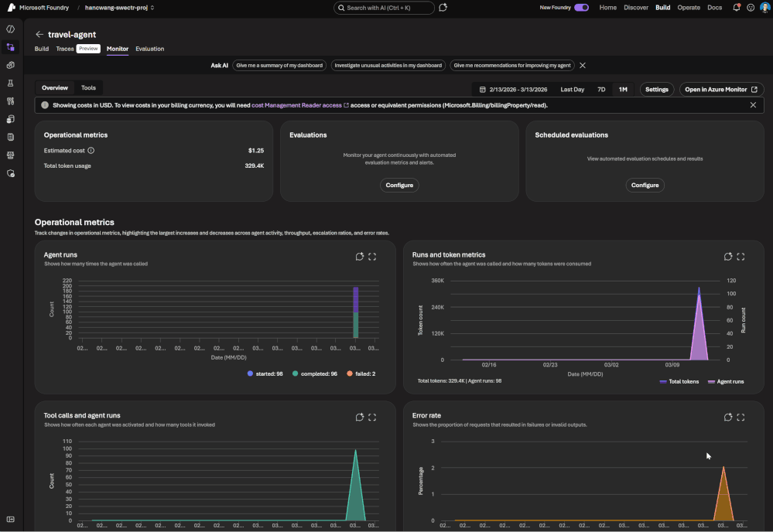Click Configure in the Scheduled evaluations card
The height and width of the screenshot is (532, 773).
[645, 185]
